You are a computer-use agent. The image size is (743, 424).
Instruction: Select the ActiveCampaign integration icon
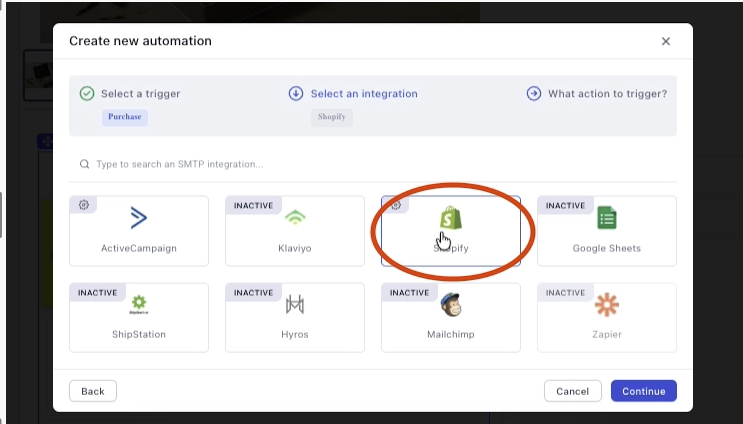tap(139, 218)
